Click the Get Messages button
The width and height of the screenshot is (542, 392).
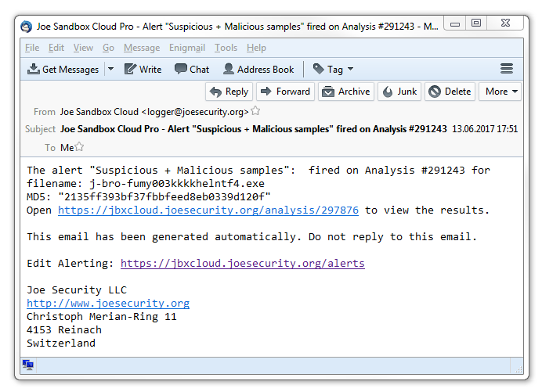[x=63, y=70]
